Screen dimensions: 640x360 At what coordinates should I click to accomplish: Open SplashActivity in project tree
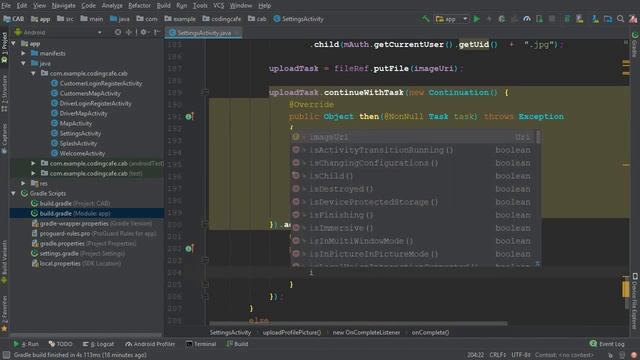pos(74,143)
